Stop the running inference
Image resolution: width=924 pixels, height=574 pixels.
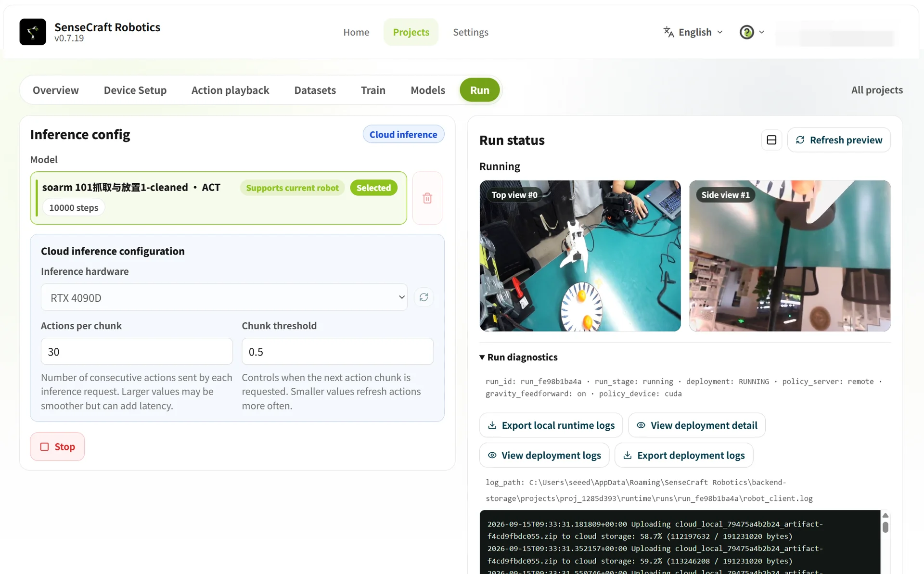[57, 446]
